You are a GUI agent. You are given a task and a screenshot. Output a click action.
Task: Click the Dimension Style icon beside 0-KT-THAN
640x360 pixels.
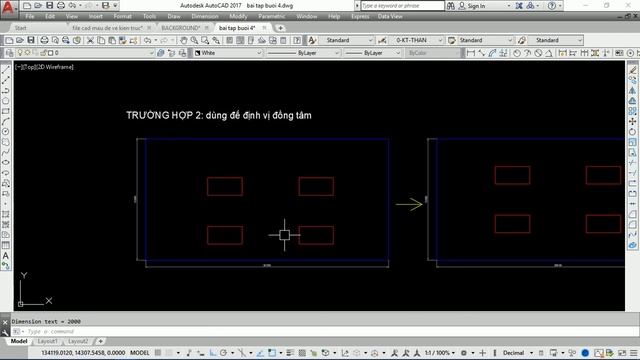382,40
